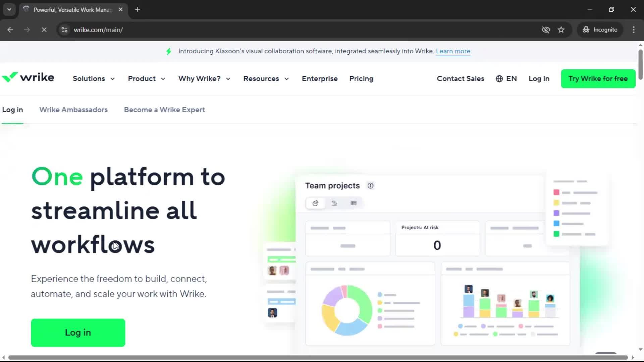
Task: Click the Projects: At risk card
Action: pyautogui.click(x=437, y=238)
